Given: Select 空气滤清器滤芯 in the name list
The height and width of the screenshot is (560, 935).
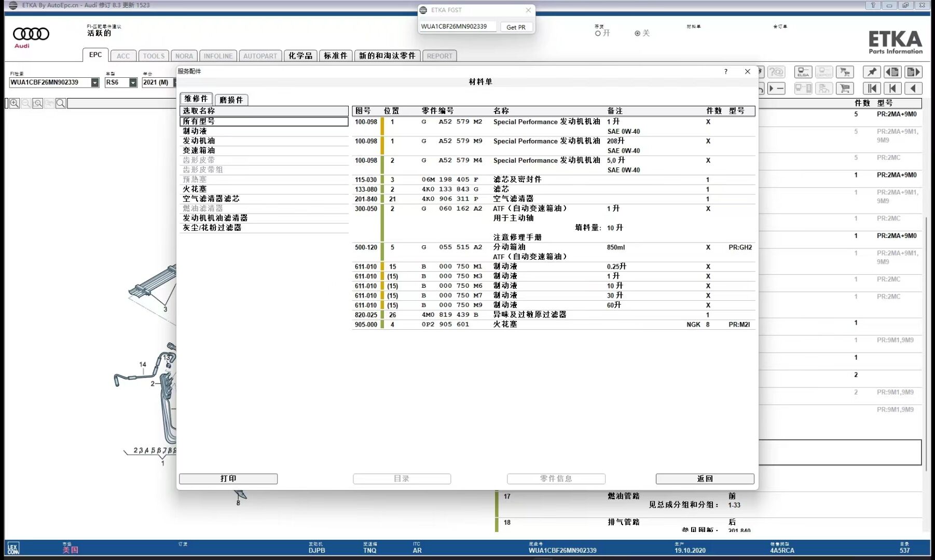Looking at the screenshot, I should click(x=264, y=199).
